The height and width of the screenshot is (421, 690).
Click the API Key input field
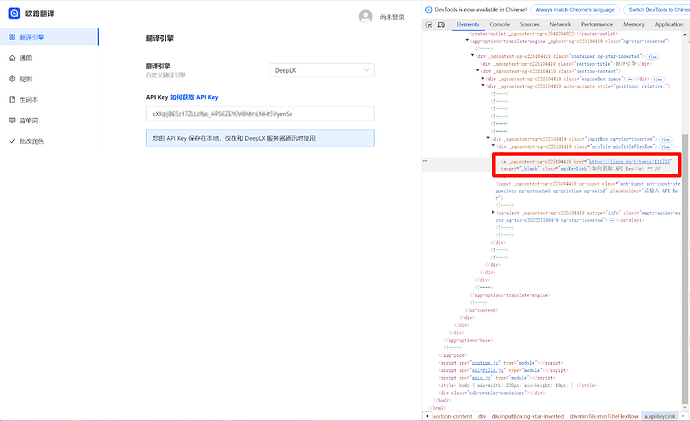click(259, 115)
